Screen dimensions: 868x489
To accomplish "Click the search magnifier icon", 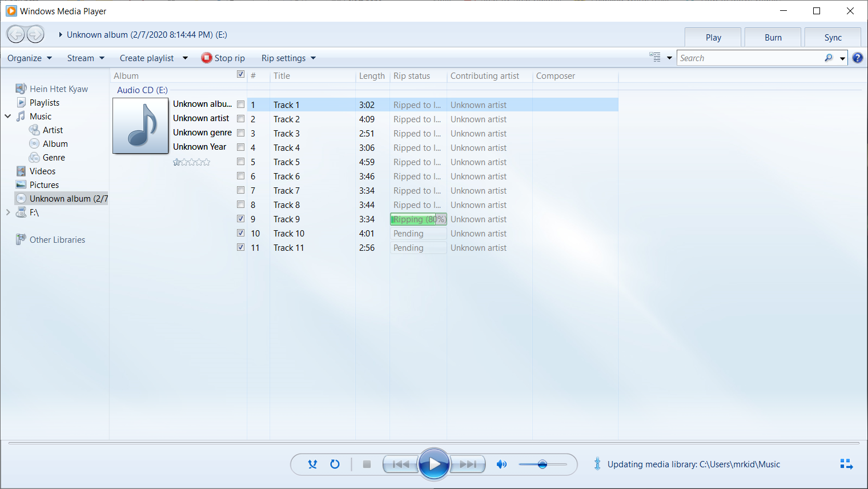I will (829, 58).
